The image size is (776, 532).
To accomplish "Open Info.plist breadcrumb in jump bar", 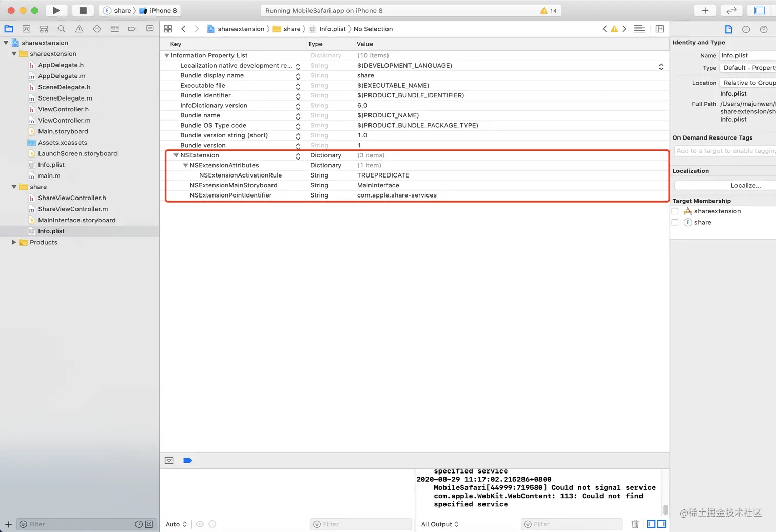I will pyautogui.click(x=327, y=29).
